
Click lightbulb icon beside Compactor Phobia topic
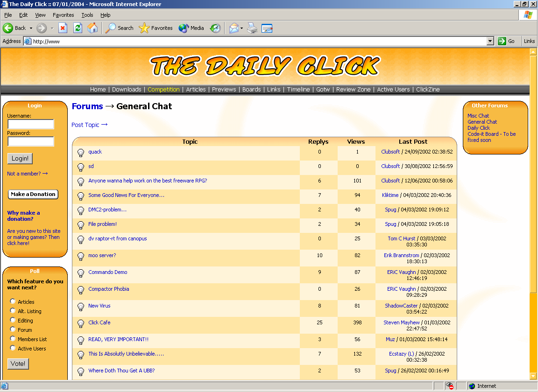[81, 290]
